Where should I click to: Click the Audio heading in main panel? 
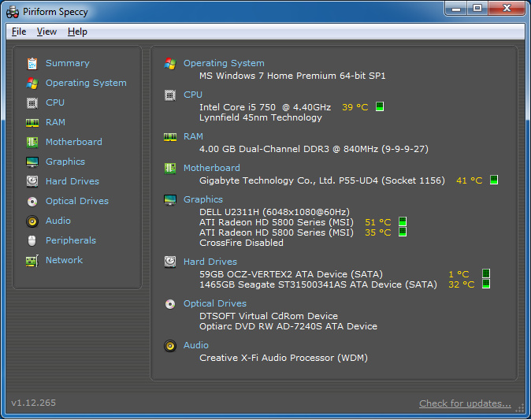point(196,345)
